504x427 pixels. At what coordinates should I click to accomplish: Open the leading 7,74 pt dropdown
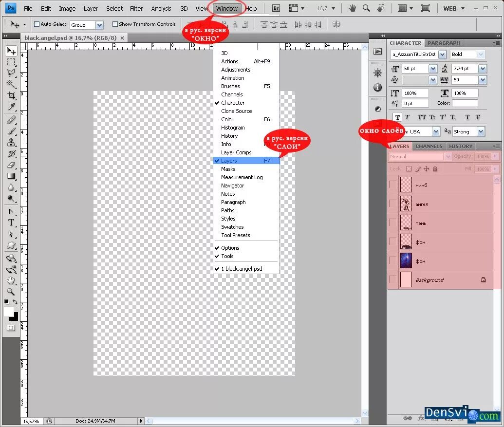pyautogui.click(x=482, y=69)
